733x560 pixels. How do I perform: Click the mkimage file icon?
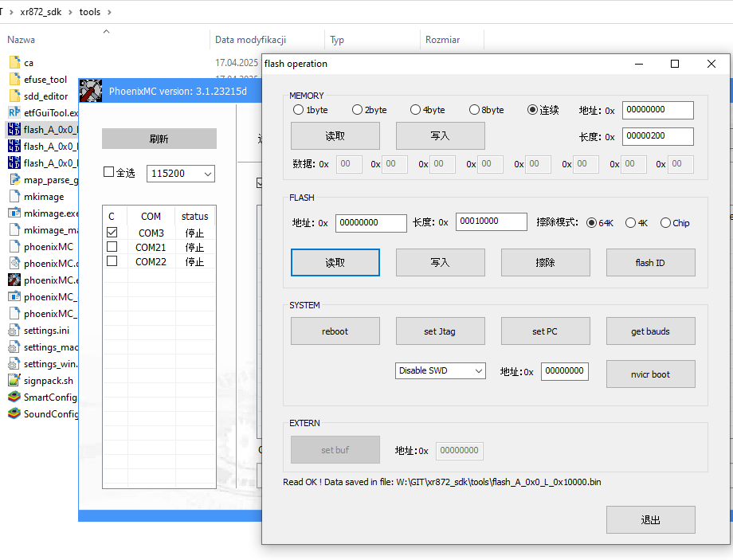tap(14, 196)
